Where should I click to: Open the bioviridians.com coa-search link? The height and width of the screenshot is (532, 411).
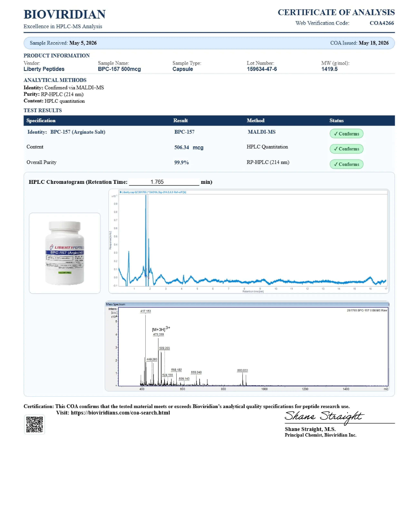click(x=120, y=413)
